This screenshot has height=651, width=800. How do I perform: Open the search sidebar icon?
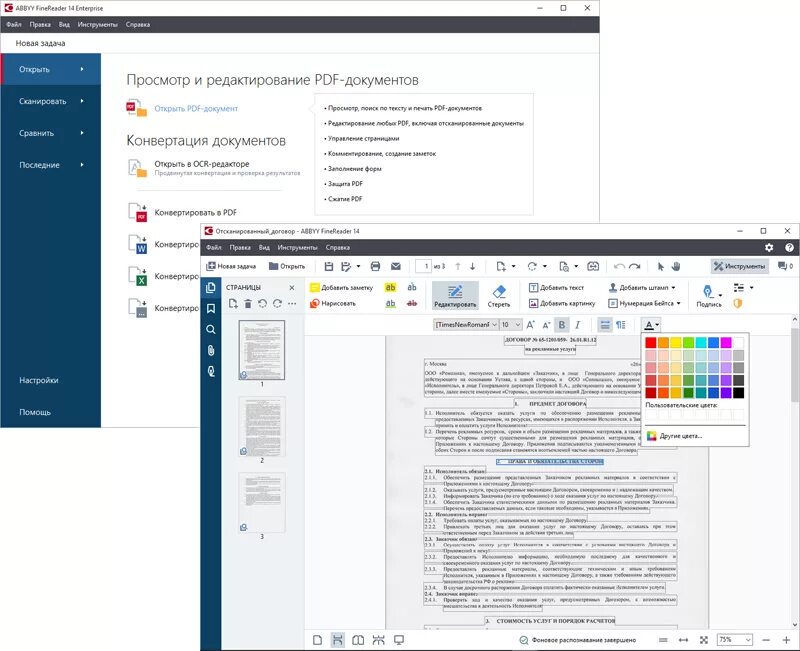pos(211,330)
